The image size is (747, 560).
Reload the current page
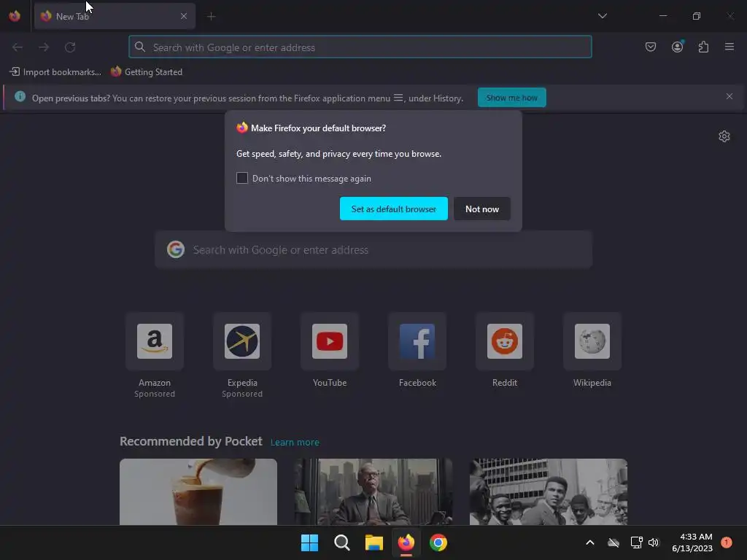[70, 47]
